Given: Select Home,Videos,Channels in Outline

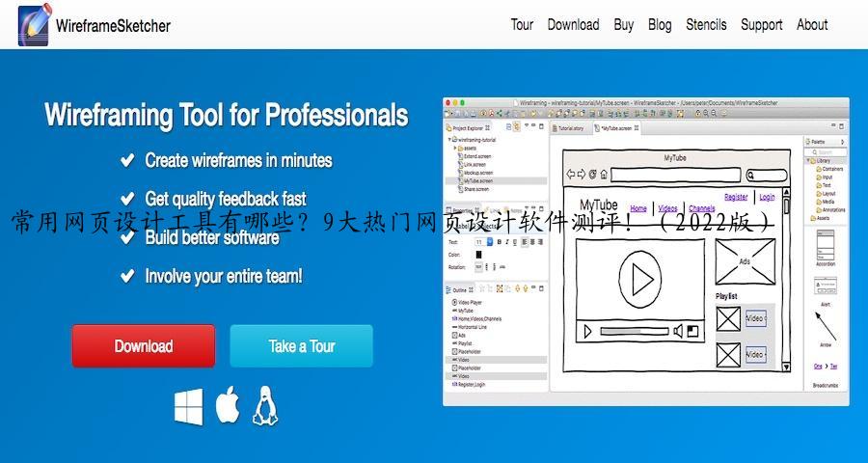Looking at the screenshot, I should point(476,319).
